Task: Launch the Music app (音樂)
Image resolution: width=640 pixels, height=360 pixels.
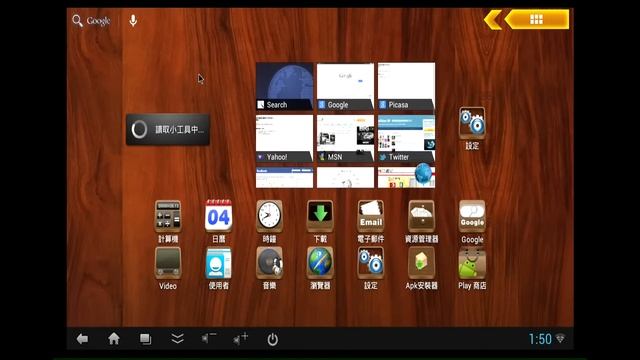Action: (x=269, y=263)
